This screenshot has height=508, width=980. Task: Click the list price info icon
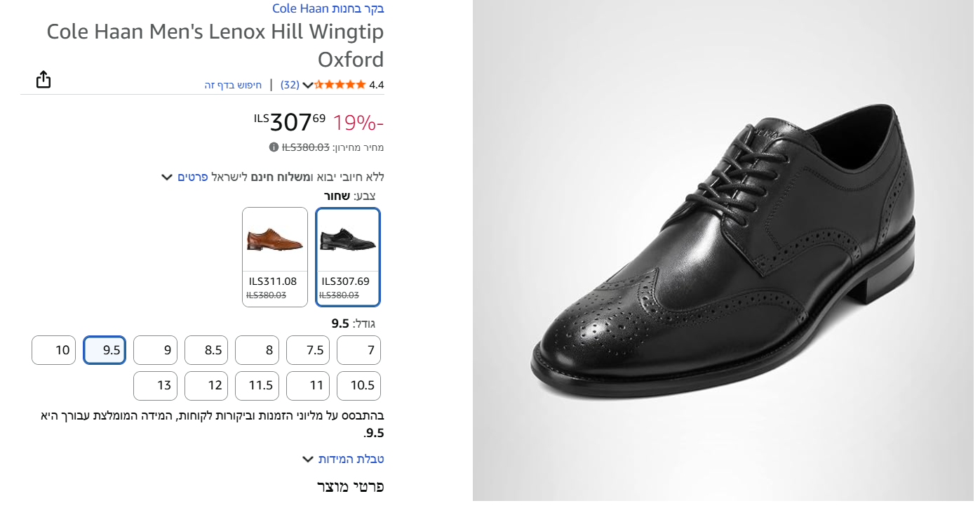click(274, 147)
